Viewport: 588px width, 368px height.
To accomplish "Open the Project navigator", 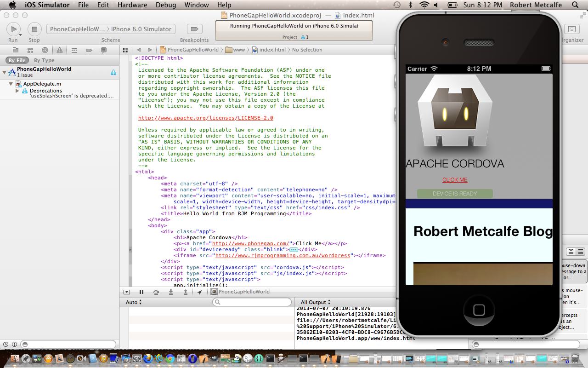I will click(15, 50).
